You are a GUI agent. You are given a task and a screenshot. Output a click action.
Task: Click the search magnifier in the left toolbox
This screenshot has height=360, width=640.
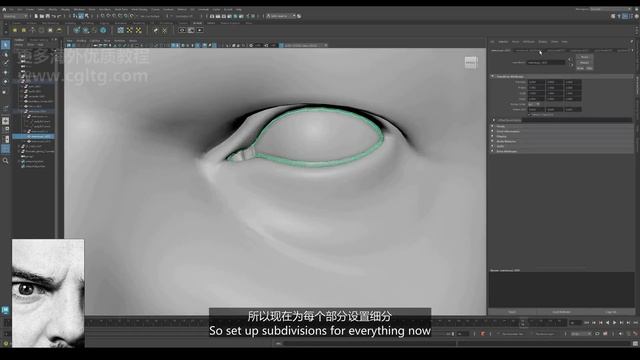pyautogui.click(x=5, y=161)
